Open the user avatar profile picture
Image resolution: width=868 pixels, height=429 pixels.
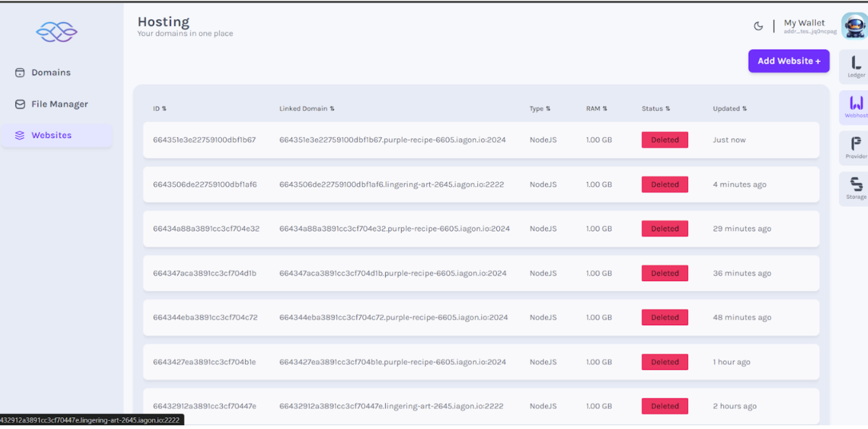point(854,26)
